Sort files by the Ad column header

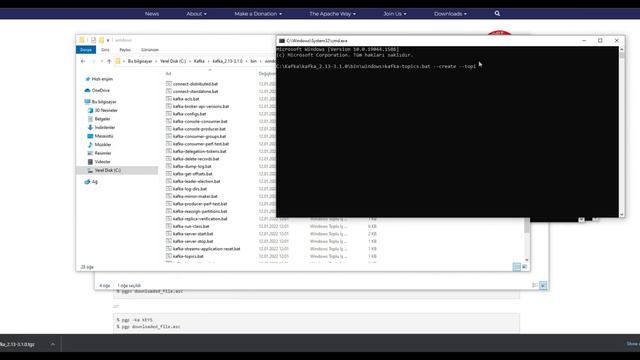point(168,74)
